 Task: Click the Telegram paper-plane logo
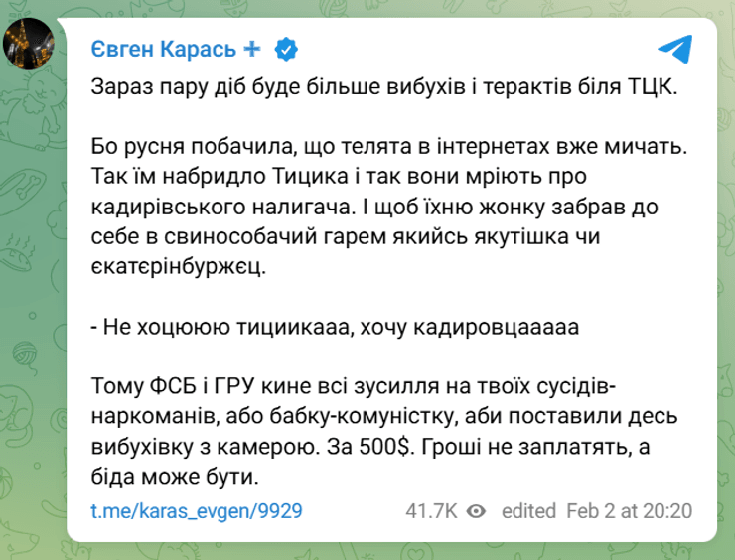coord(674,49)
